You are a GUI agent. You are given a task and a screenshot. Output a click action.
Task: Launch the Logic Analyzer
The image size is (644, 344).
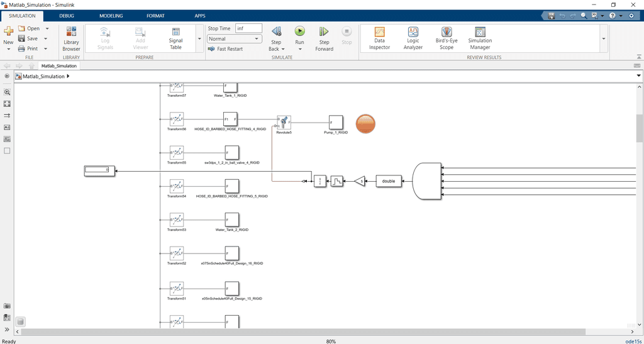tap(413, 38)
